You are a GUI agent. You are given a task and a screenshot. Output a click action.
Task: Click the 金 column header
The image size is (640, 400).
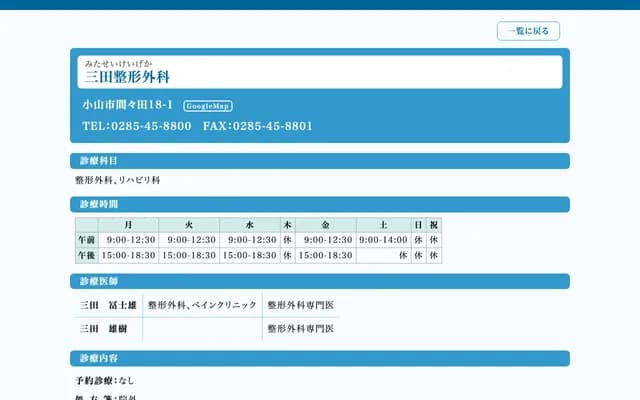326,225
